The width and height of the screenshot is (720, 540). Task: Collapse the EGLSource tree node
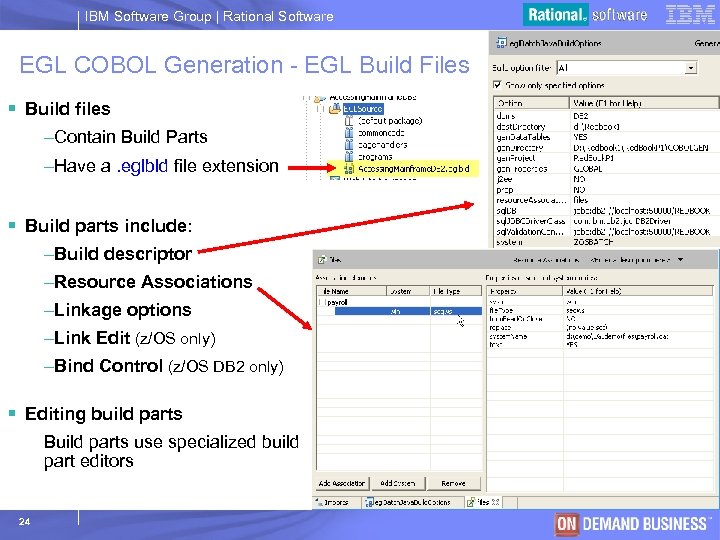(x=321, y=109)
